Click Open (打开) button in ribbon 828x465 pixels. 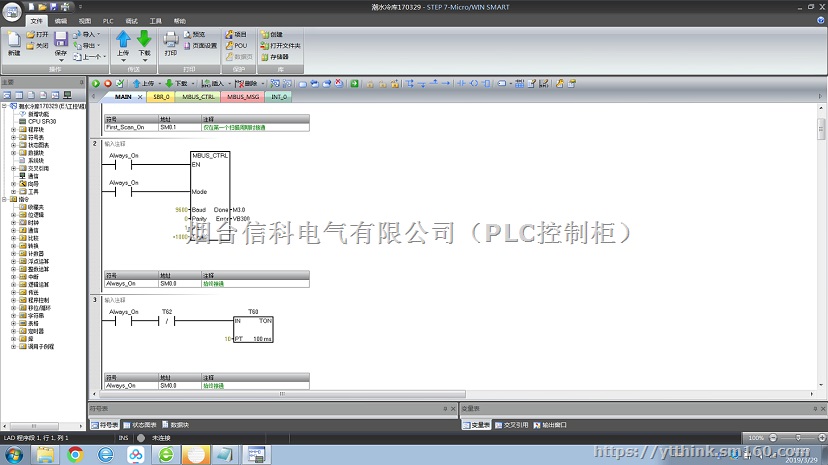point(37,34)
